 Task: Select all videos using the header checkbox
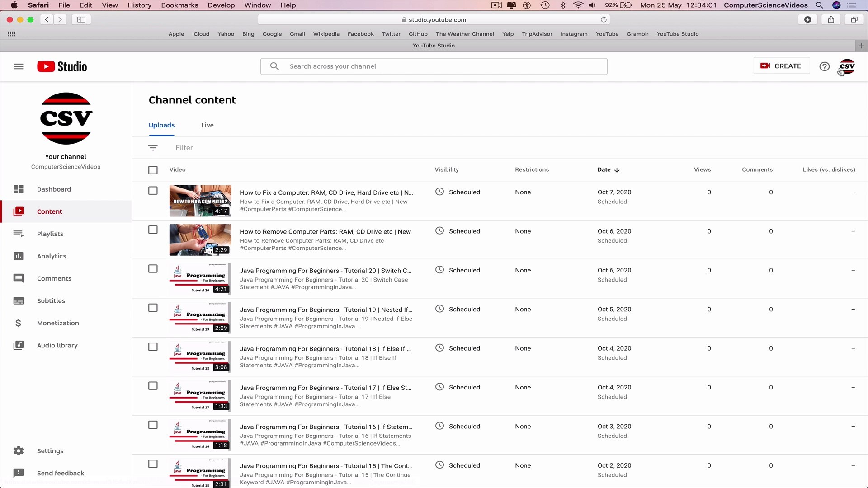[x=153, y=169]
